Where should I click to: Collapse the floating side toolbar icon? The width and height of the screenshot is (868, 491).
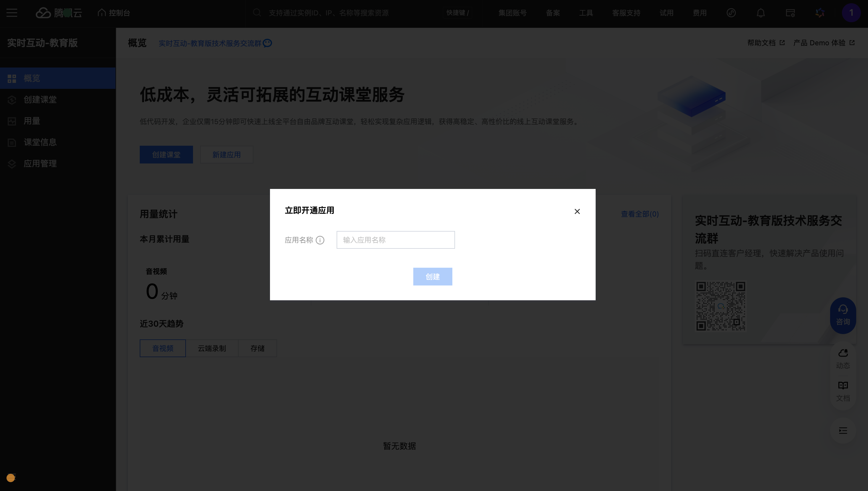click(843, 430)
